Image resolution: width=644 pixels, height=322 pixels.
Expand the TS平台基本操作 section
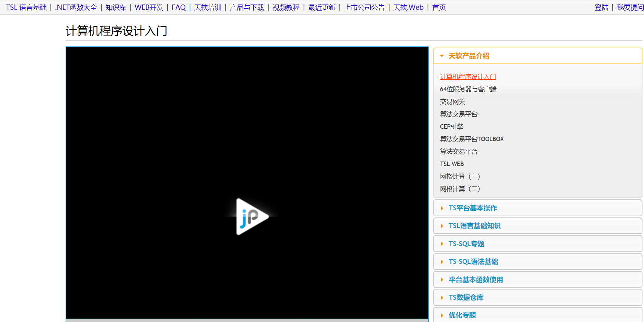tap(538, 208)
